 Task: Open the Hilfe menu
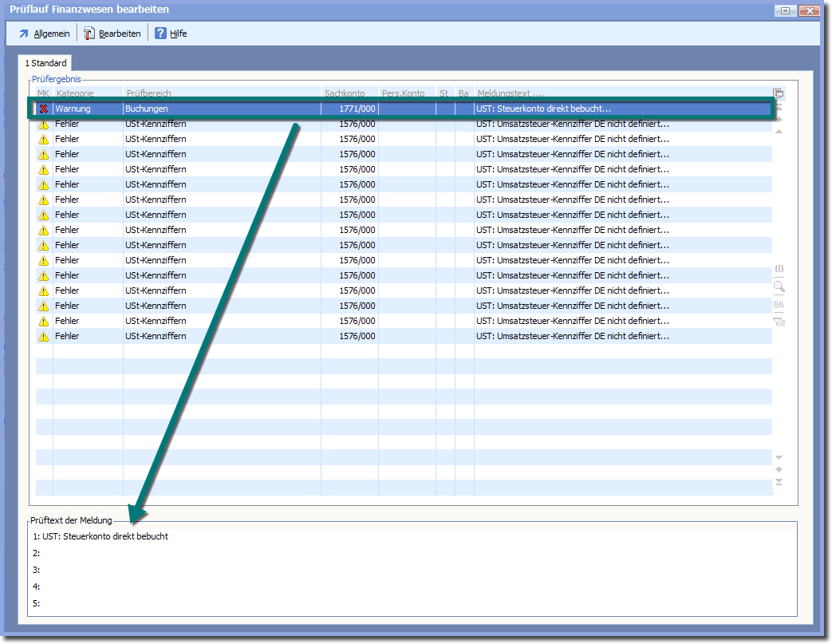171,34
